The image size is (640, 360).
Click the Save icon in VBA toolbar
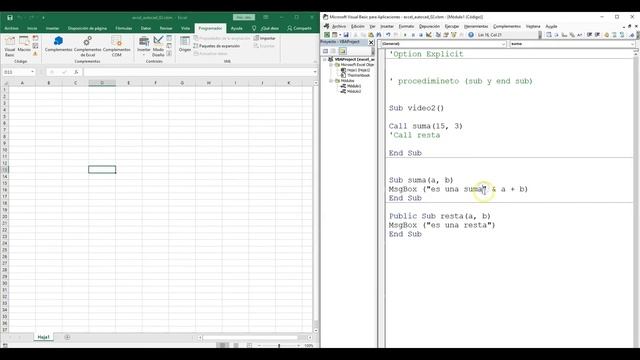coord(346,35)
